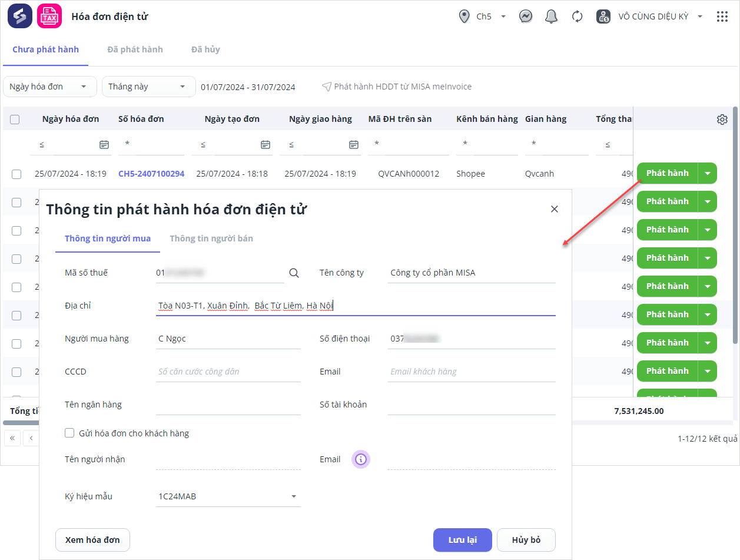740x560 pixels.
Task: Click Lưu lại button
Action: pyautogui.click(x=463, y=540)
